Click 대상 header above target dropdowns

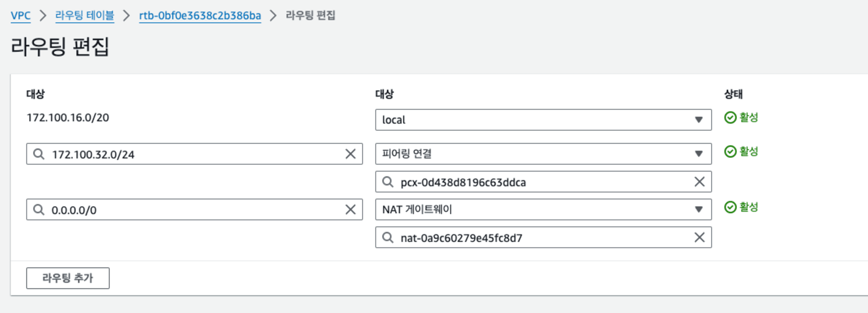click(x=385, y=94)
